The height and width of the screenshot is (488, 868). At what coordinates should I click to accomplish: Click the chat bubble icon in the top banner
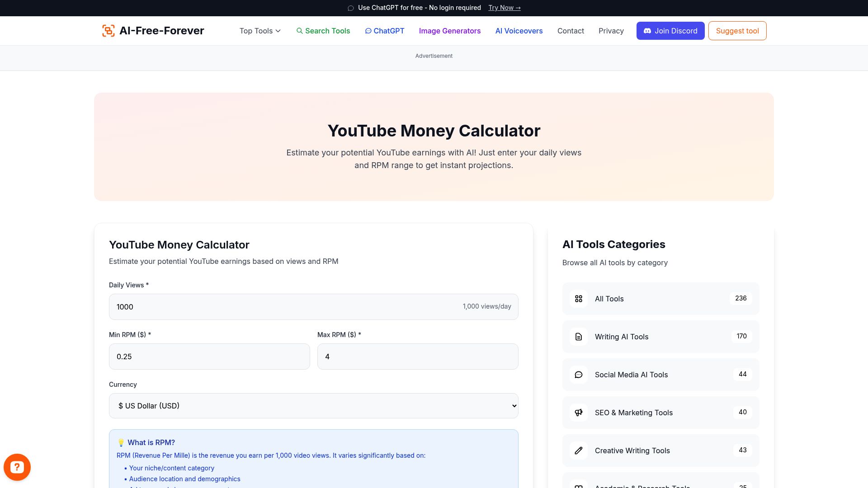click(350, 8)
